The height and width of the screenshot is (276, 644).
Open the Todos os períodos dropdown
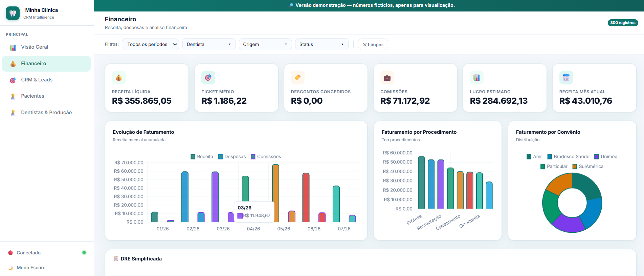(151, 44)
